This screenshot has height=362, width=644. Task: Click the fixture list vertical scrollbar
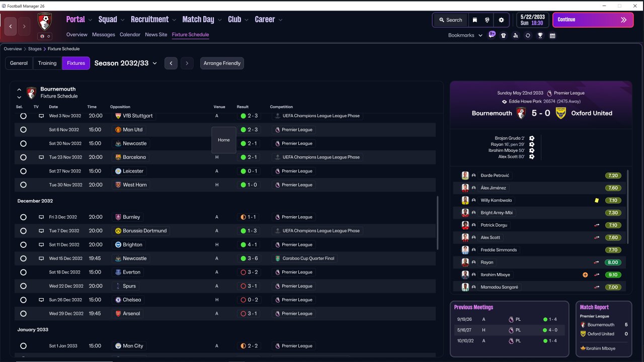(437, 223)
